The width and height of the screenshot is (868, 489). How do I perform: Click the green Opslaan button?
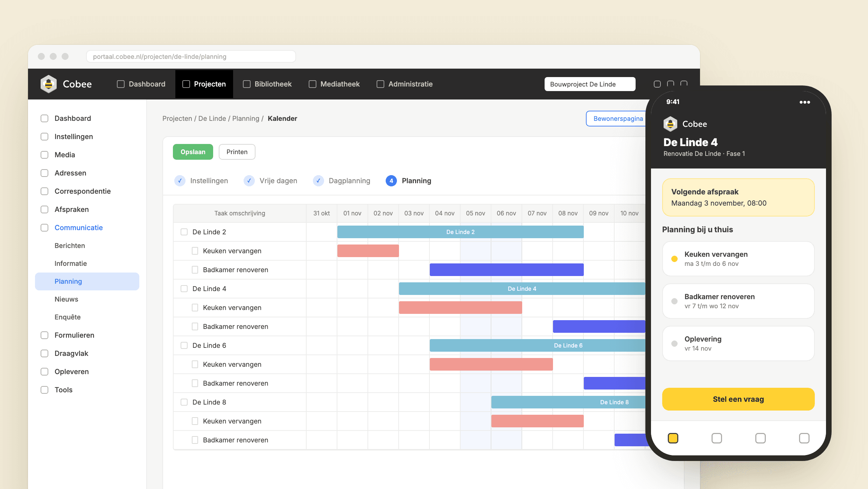pos(193,152)
